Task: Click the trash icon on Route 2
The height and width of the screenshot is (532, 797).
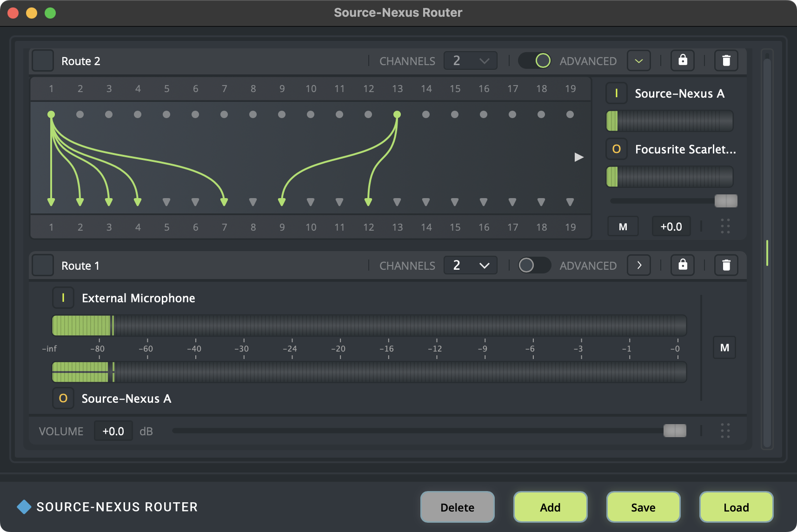Action: tap(726, 60)
